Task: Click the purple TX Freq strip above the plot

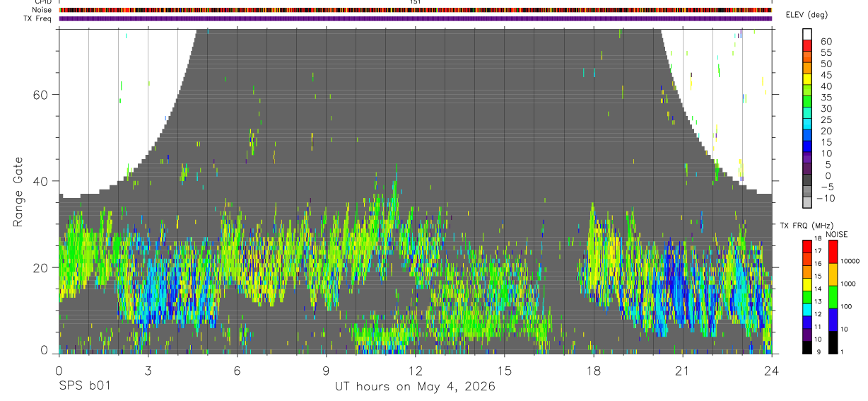Action: pyautogui.click(x=415, y=18)
